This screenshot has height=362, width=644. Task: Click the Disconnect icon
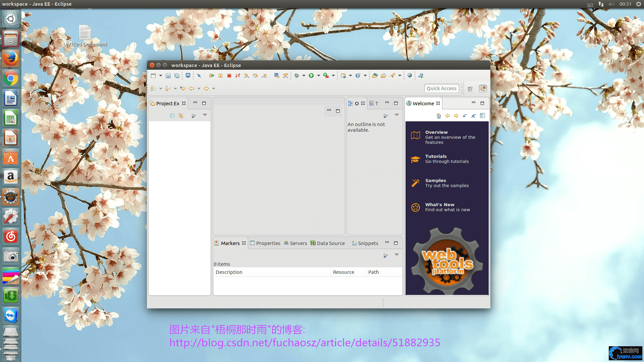click(238, 76)
